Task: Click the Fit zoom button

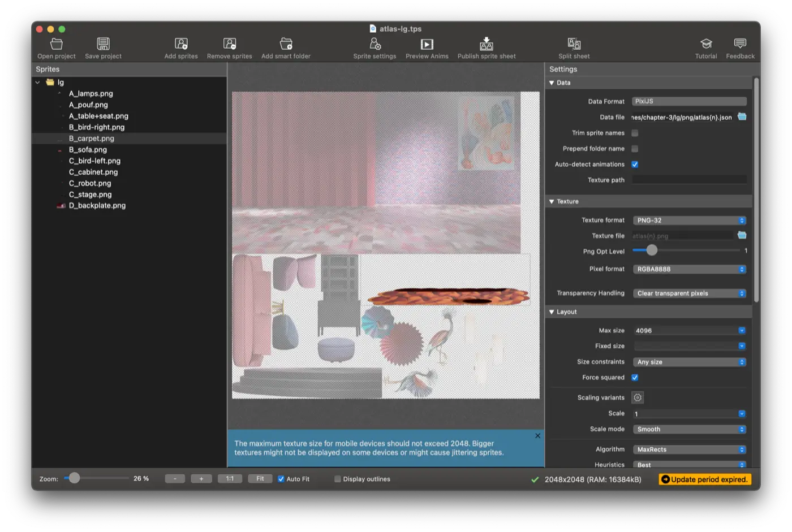Action: tap(260, 479)
